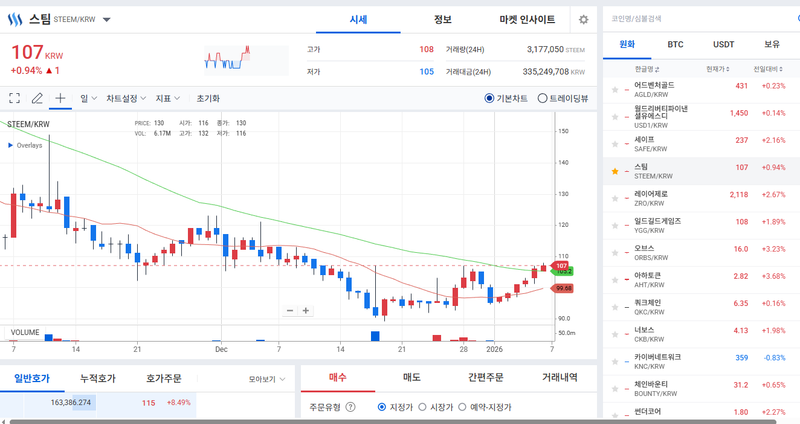Toggle fullscreen chart icon
Viewport: 800px width, 424px height.
(15, 98)
